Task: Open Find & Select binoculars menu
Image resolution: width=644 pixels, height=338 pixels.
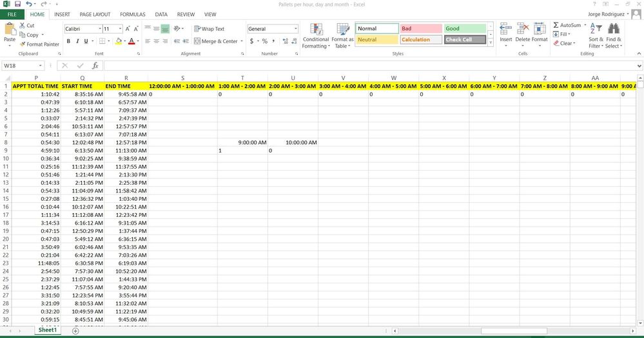Action: (x=614, y=36)
